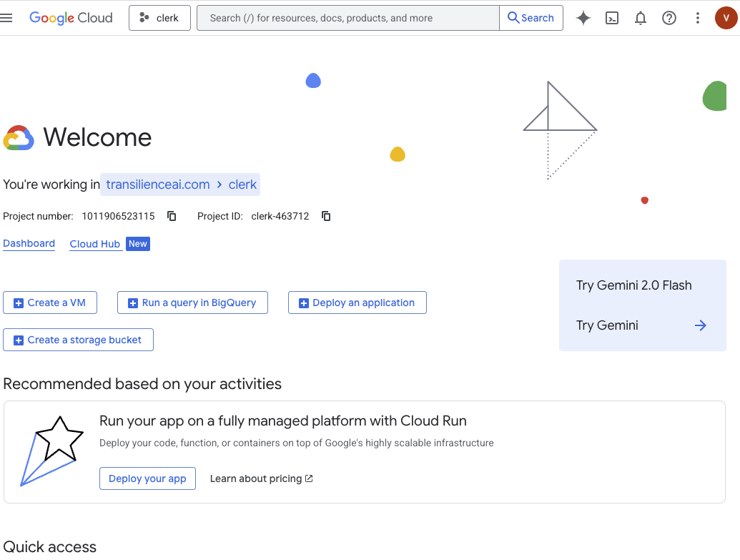Activate Cloud Shell terminal icon
The image size is (740, 560).
(612, 18)
